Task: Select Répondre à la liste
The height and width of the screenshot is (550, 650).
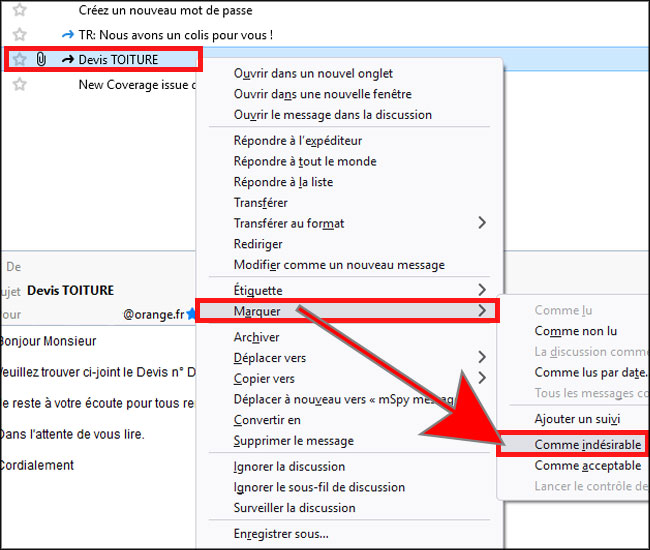Action: coord(283,182)
